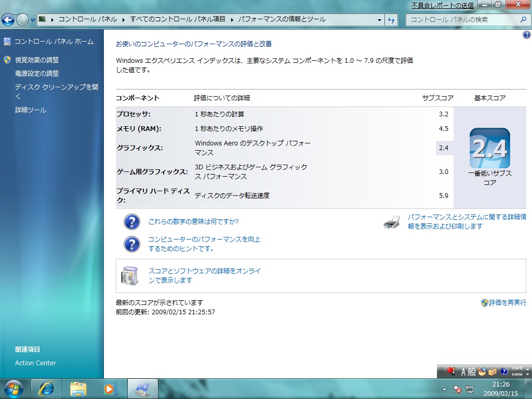Click 不具合レポートの送信 link in title bar
Image resolution: width=532 pixels, height=399 pixels.
pyautogui.click(x=443, y=5)
